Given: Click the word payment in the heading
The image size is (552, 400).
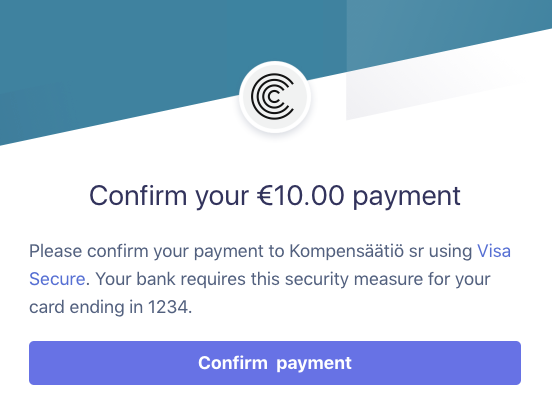Looking at the screenshot, I should coord(407,197).
